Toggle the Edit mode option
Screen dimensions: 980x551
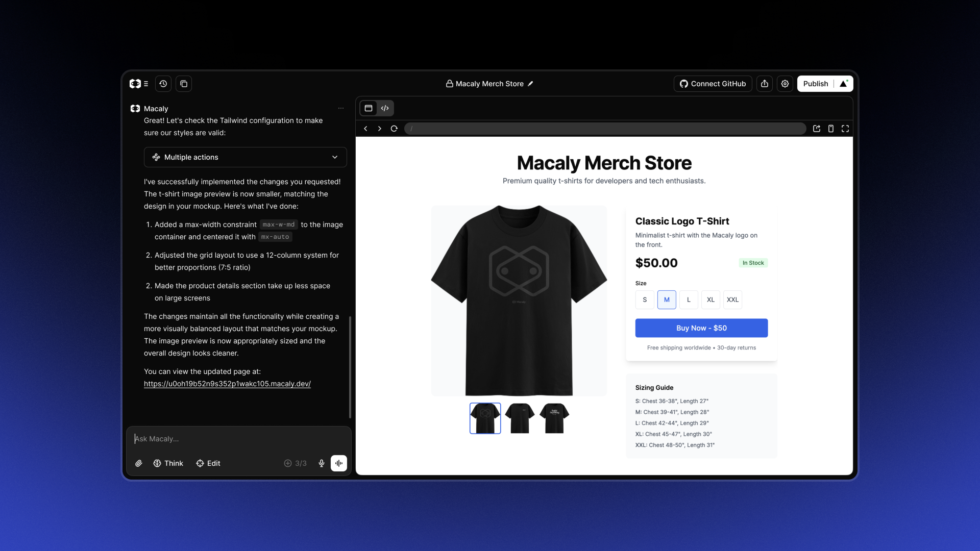tap(208, 463)
